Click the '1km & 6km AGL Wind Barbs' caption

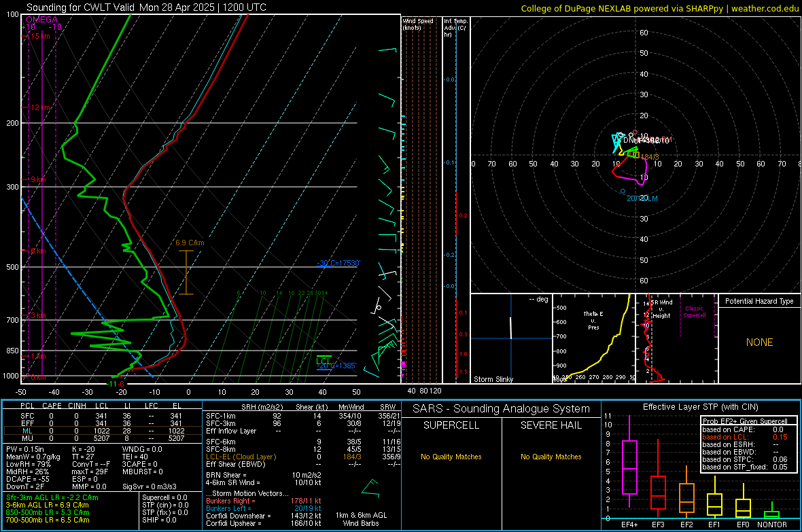tap(361, 519)
